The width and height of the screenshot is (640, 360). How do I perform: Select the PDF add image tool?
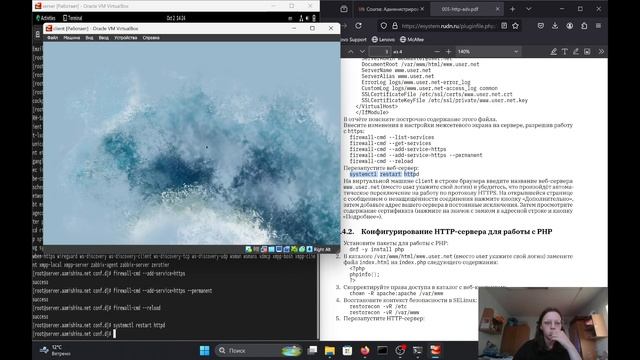click(587, 52)
